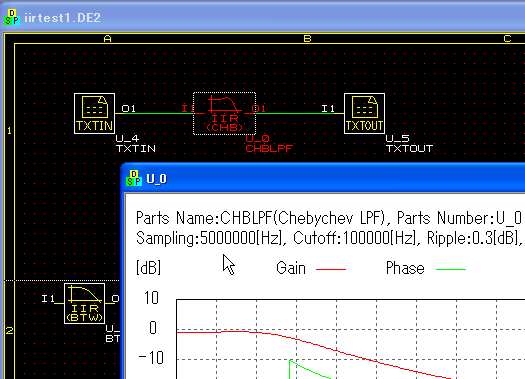The width and height of the screenshot is (525, 379).
Task: Click column header B on schematic border
Action: coord(307,39)
